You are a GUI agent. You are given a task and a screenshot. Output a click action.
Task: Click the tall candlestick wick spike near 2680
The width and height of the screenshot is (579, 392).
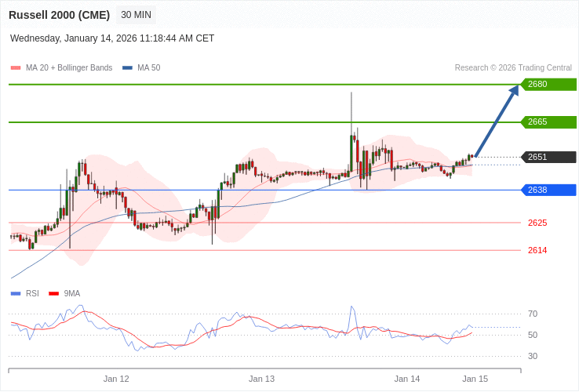351,114
